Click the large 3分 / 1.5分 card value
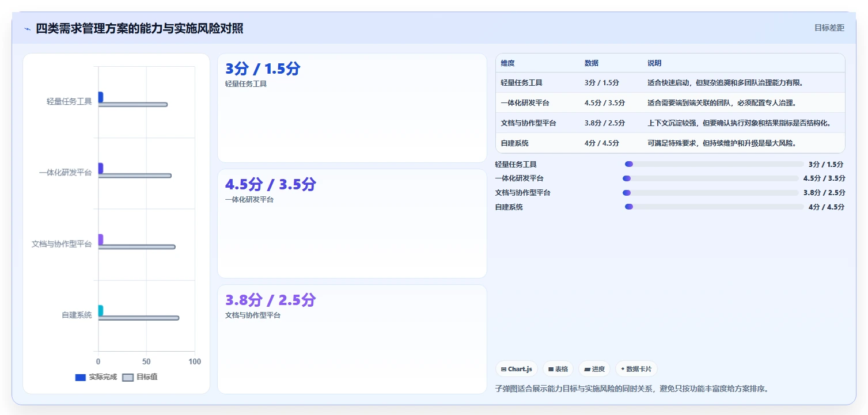The height and width of the screenshot is (415, 868). pos(263,69)
